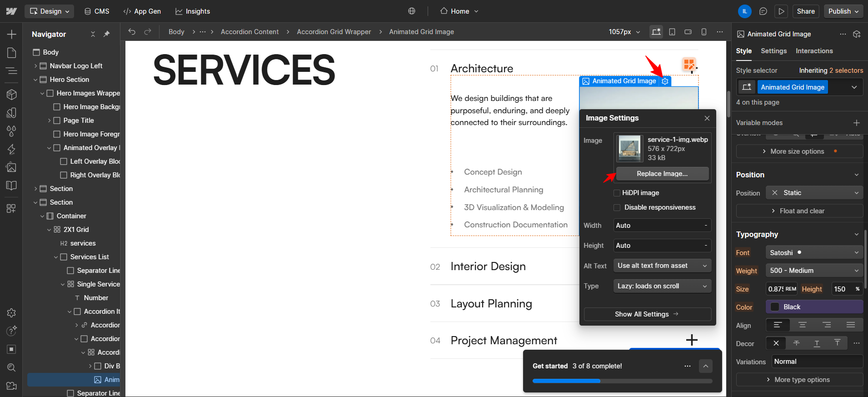Open image settings gear on Animated Grid Image
The height and width of the screenshot is (397, 868).
(665, 81)
